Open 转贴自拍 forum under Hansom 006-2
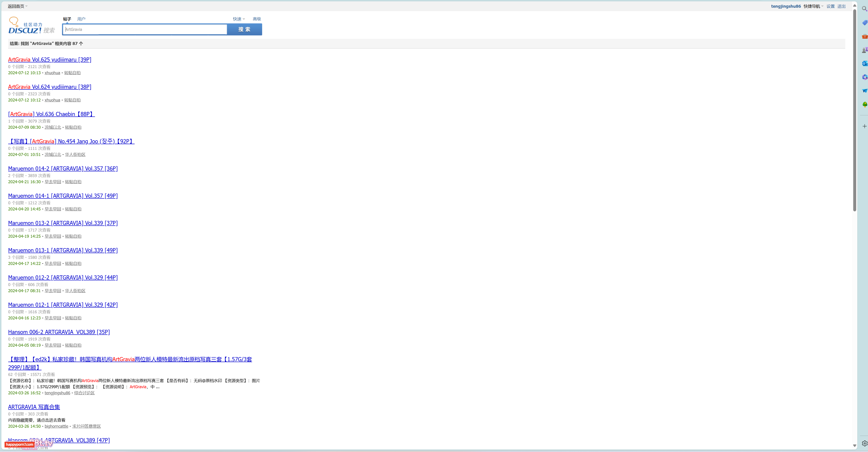 pyautogui.click(x=73, y=346)
